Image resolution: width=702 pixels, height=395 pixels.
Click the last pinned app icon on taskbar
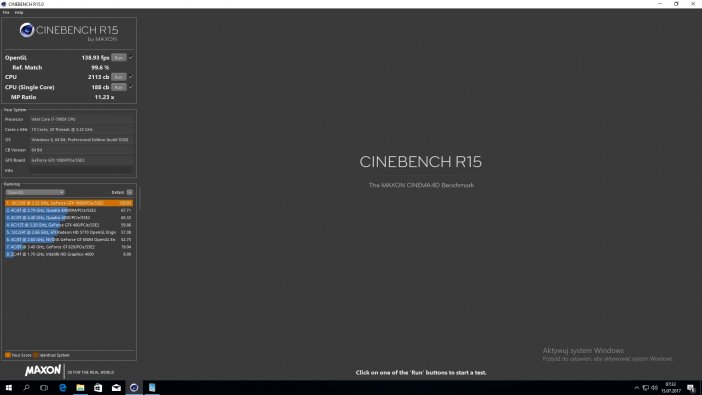tap(152, 388)
